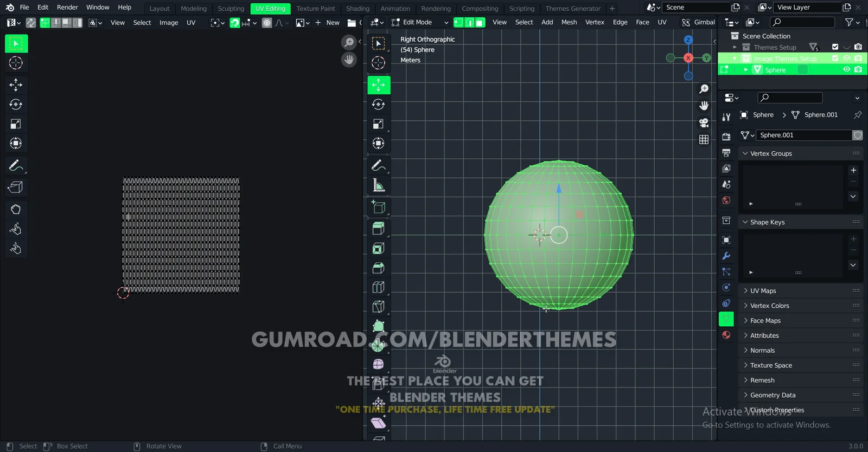This screenshot has height=452, width=868.
Task: Select the UV editor Rotate tool
Action: (x=16, y=105)
